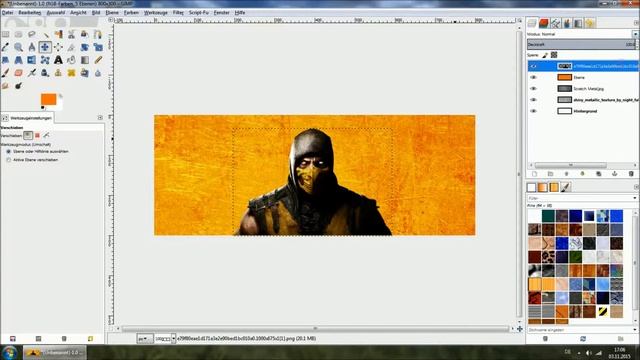Image resolution: width=640 pixels, height=360 pixels.
Task: Click the canvas horizontal scrollbar
Action: pos(315,329)
